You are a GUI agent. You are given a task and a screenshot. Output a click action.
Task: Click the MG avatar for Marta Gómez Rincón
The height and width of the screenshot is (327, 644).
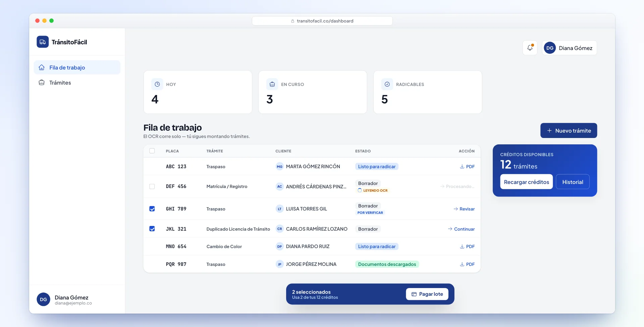click(280, 167)
